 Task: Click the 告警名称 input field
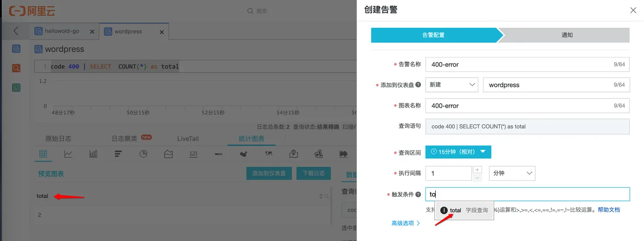528,64
